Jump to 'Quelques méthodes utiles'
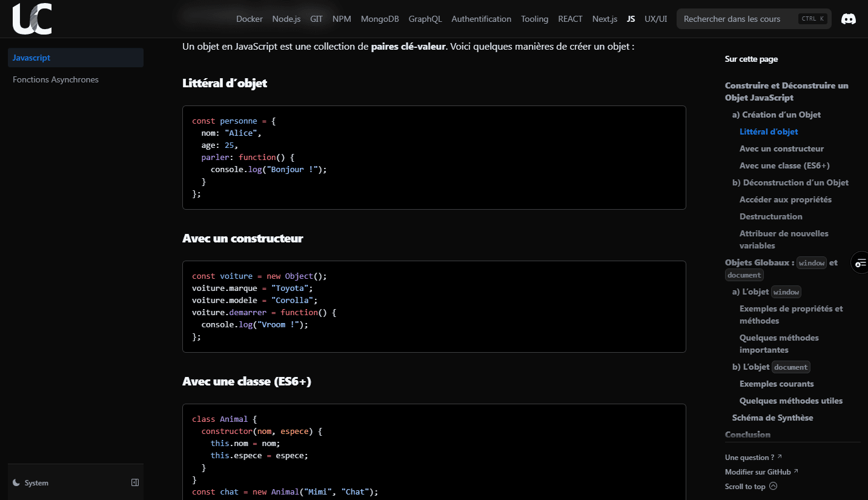This screenshot has width=868, height=500. [x=791, y=401]
